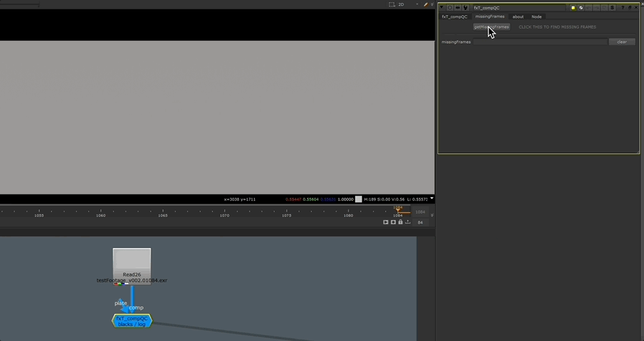Float the properties panel window icon

(x=630, y=8)
